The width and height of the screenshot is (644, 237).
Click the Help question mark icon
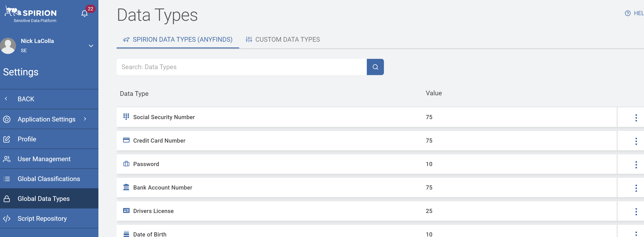click(627, 13)
